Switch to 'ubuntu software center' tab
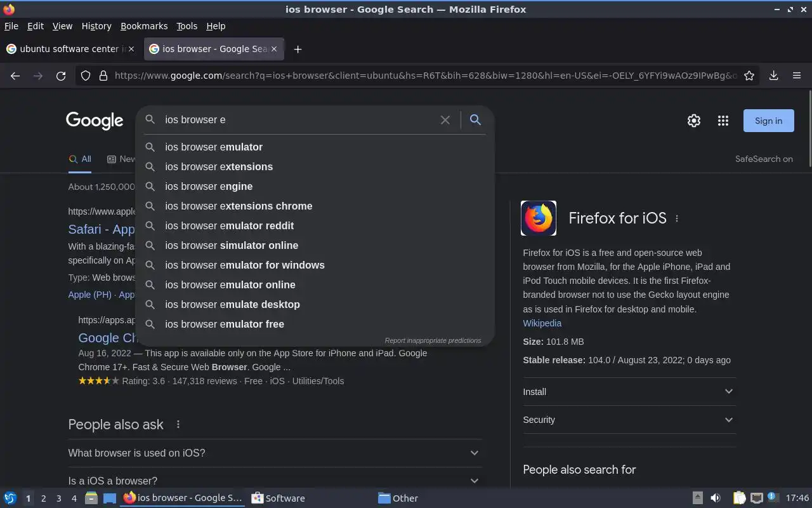This screenshot has height=508, width=812. click(72, 49)
